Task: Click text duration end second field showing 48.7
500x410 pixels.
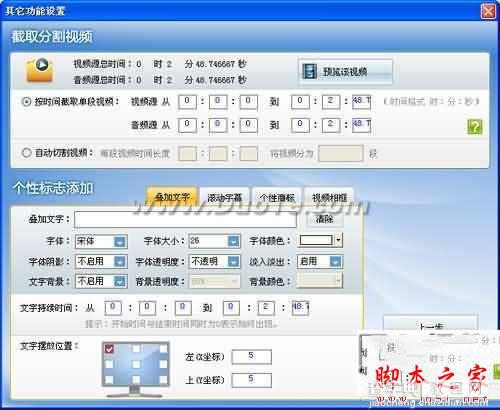Action: (300, 308)
